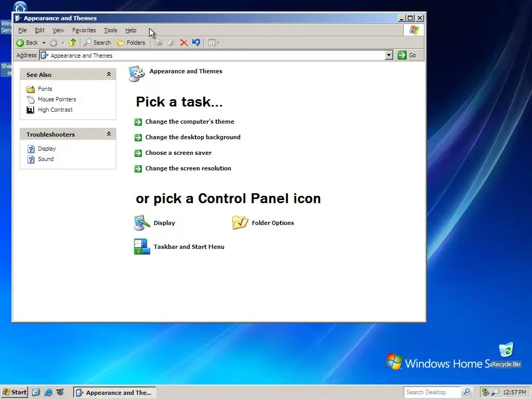Click the Forward navigation arrow
The image size is (532, 399).
point(54,43)
